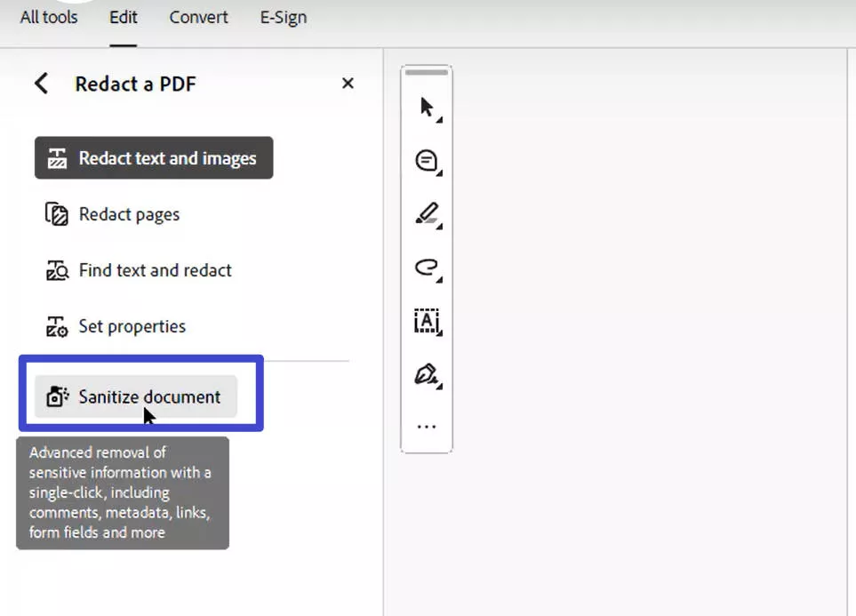The height and width of the screenshot is (616, 856).
Task: Switch to the Convert tab
Action: coord(198,17)
